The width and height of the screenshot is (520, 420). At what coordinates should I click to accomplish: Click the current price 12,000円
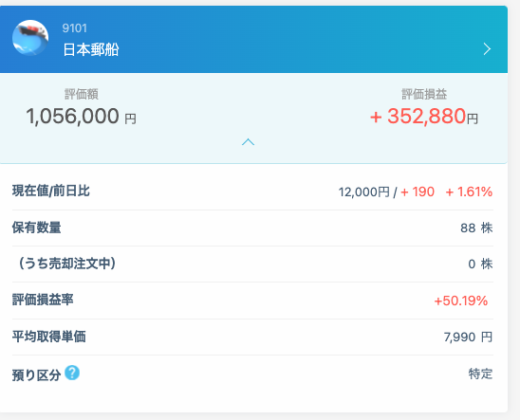[x=363, y=192]
